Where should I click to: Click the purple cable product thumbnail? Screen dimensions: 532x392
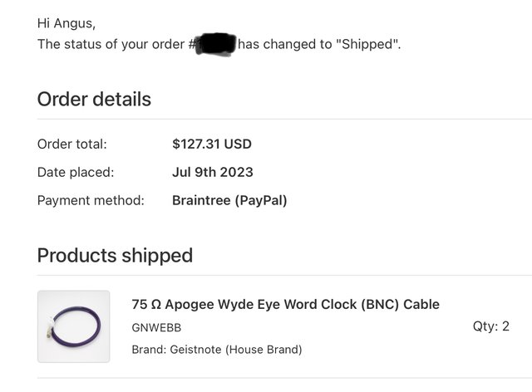(73, 326)
